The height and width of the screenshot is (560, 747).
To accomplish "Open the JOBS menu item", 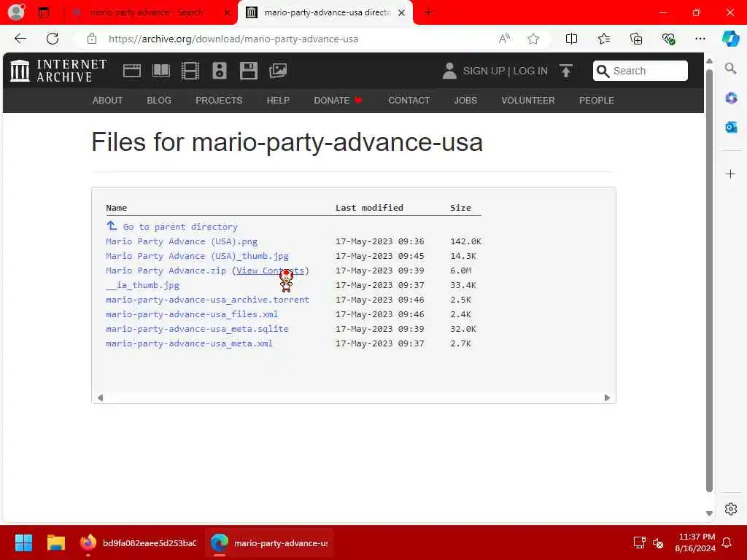I will [x=465, y=101].
